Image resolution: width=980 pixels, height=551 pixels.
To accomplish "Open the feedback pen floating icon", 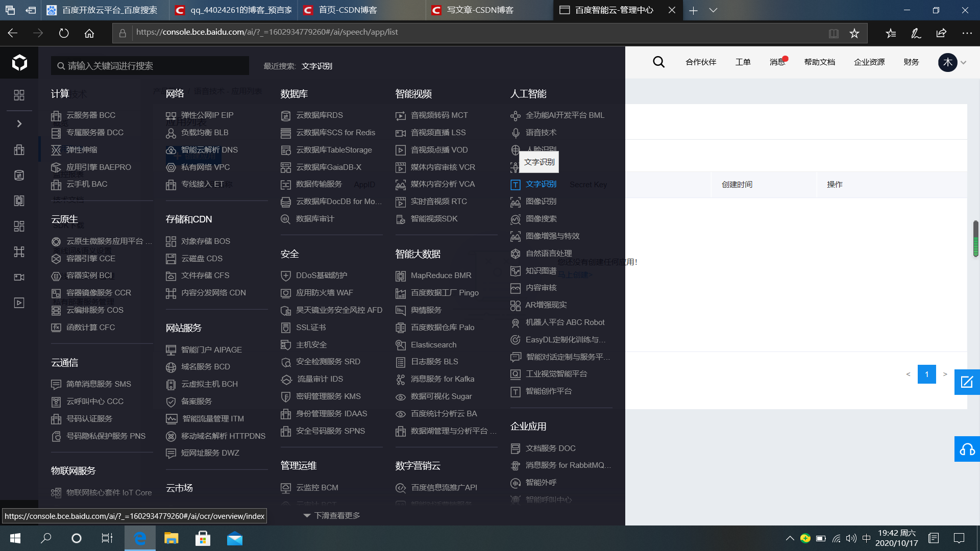I will [x=967, y=382].
